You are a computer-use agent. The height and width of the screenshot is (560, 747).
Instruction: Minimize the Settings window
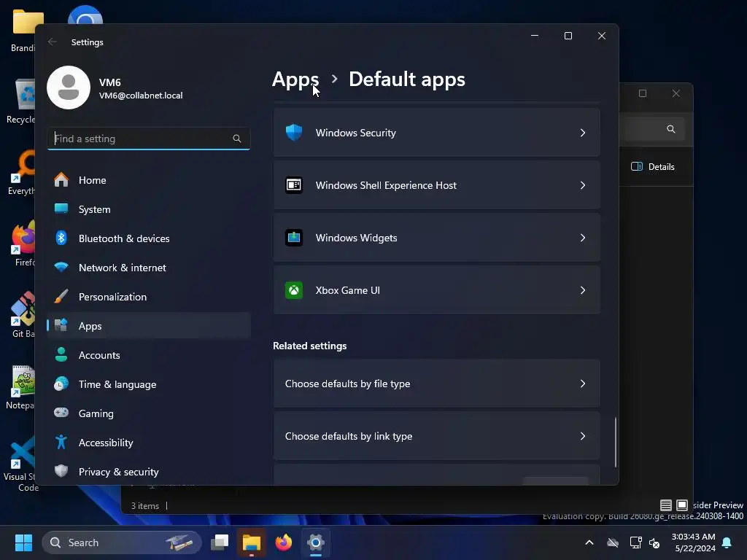pos(535,36)
